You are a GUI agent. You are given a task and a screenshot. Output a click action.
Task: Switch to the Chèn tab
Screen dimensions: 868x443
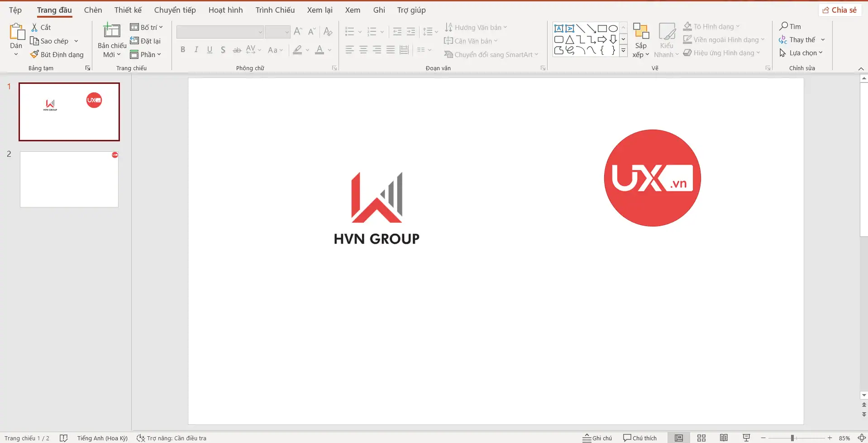[93, 10]
